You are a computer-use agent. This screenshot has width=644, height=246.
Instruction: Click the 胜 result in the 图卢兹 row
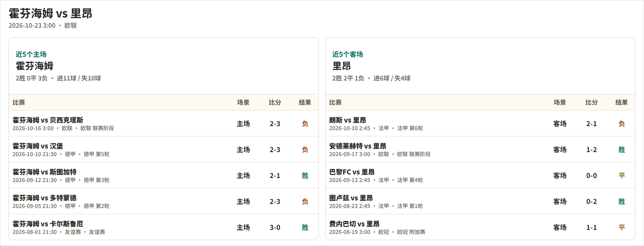[x=622, y=201]
